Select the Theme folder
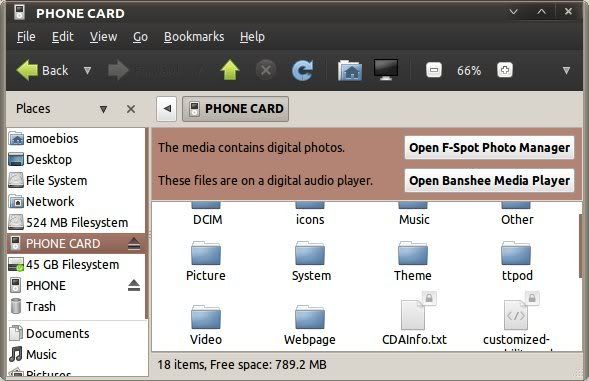Image resolution: width=589 pixels, height=381 pixels. click(413, 262)
